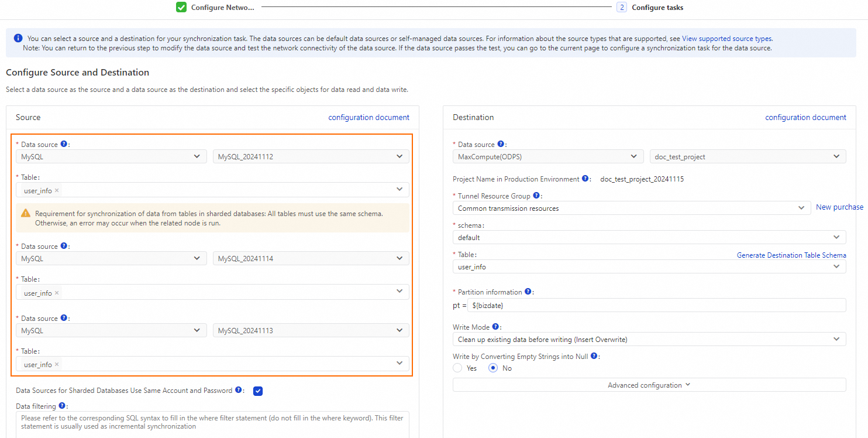The height and width of the screenshot is (438, 868).
Task: Open the Destination configuration document link
Action: (x=805, y=117)
